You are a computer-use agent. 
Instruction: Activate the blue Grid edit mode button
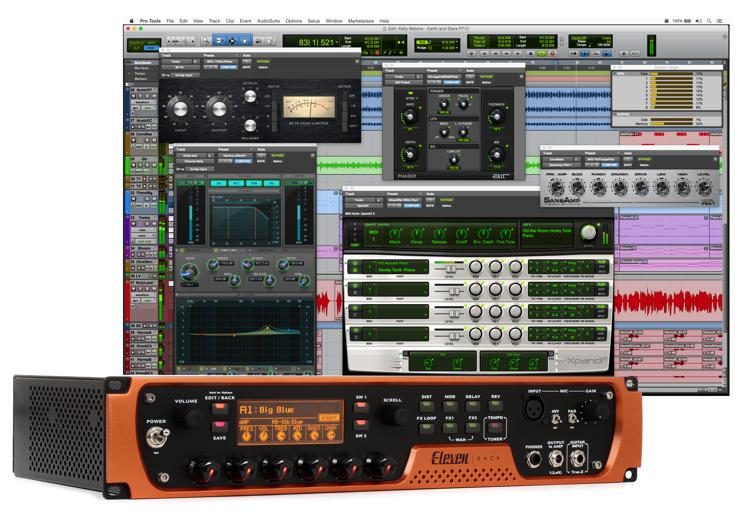tap(152, 48)
